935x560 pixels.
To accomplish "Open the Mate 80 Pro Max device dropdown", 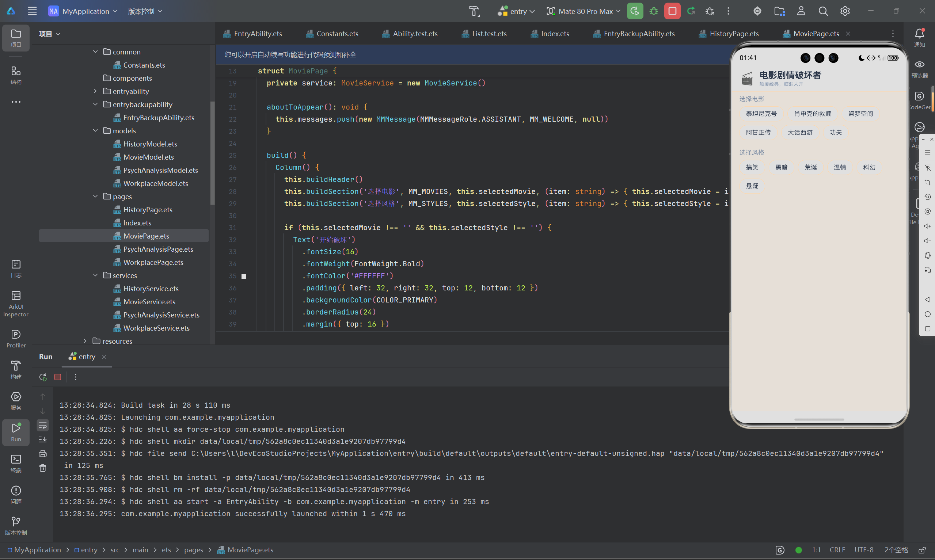I will tap(584, 11).
